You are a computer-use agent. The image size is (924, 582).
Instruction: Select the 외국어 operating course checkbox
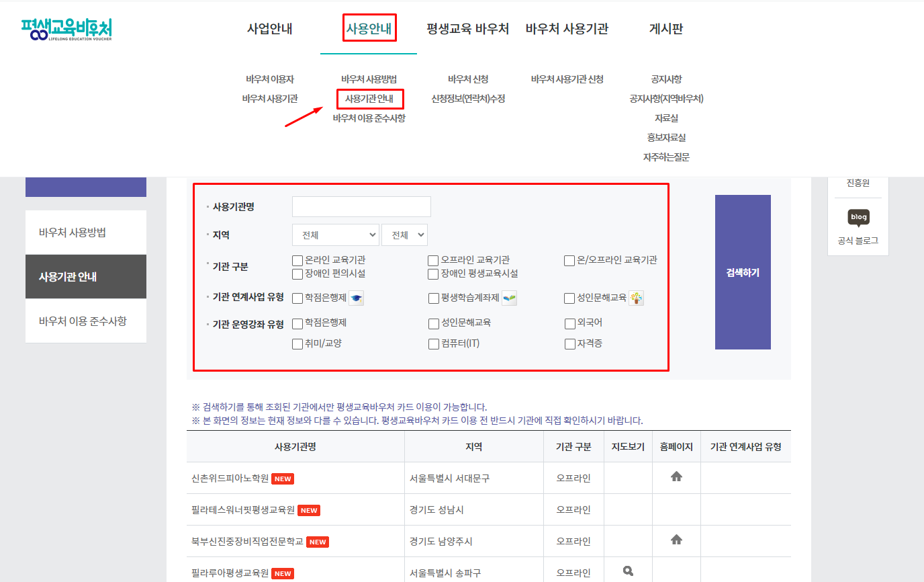tap(569, 323)
